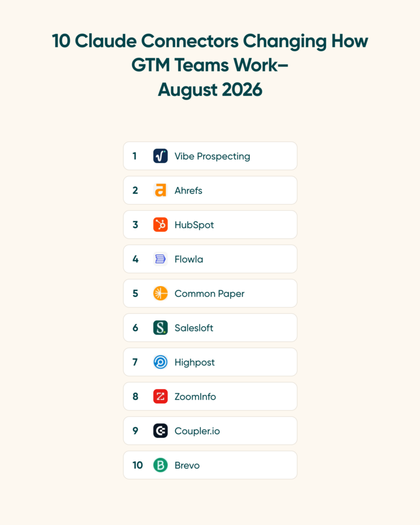Open the Ahrefs name link

pyautogui.click(x=188, y=191)
